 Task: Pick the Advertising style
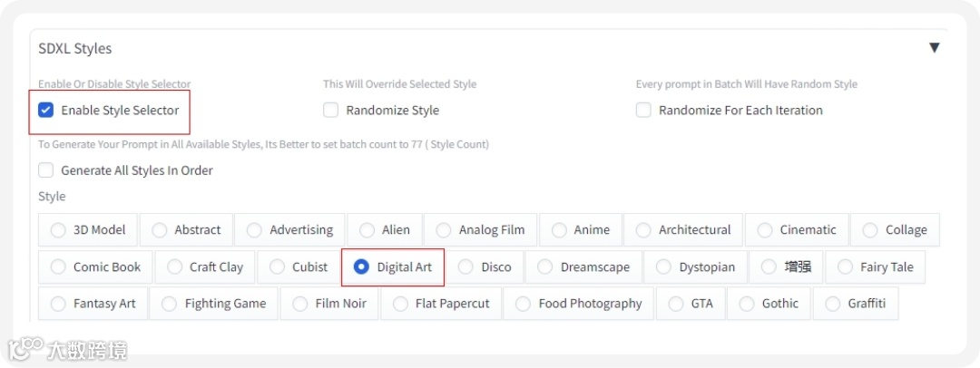click(x=255, y=230)
